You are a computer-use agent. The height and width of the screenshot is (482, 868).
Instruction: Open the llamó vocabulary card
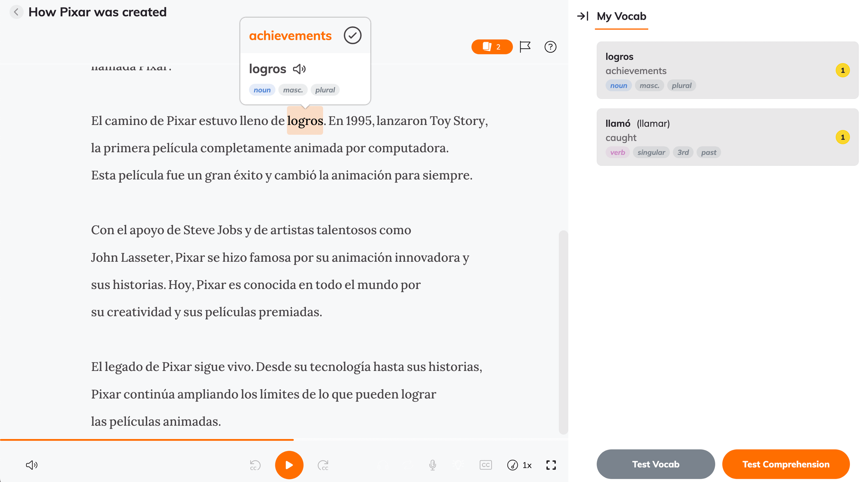pos(727,137)
